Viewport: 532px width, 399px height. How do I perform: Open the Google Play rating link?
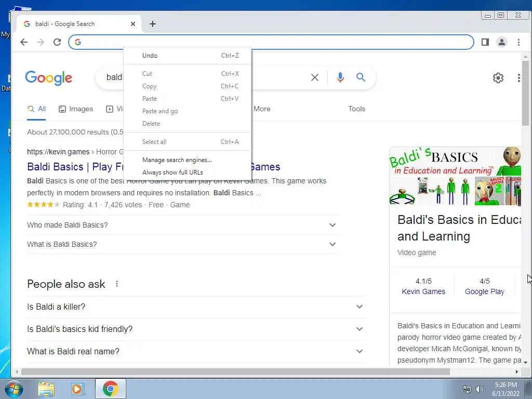pyautogui.click(x=485, y=292)
